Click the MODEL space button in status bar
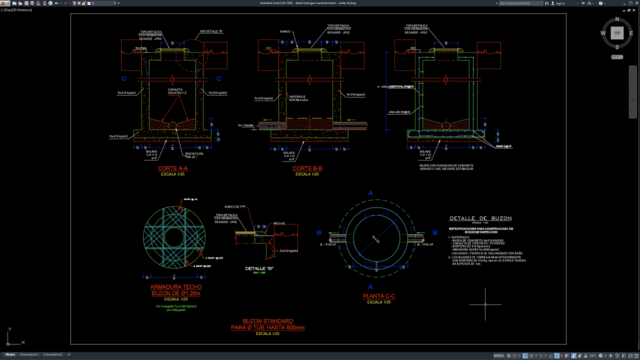This screenshot has height=360, width=640. [499, 356]
